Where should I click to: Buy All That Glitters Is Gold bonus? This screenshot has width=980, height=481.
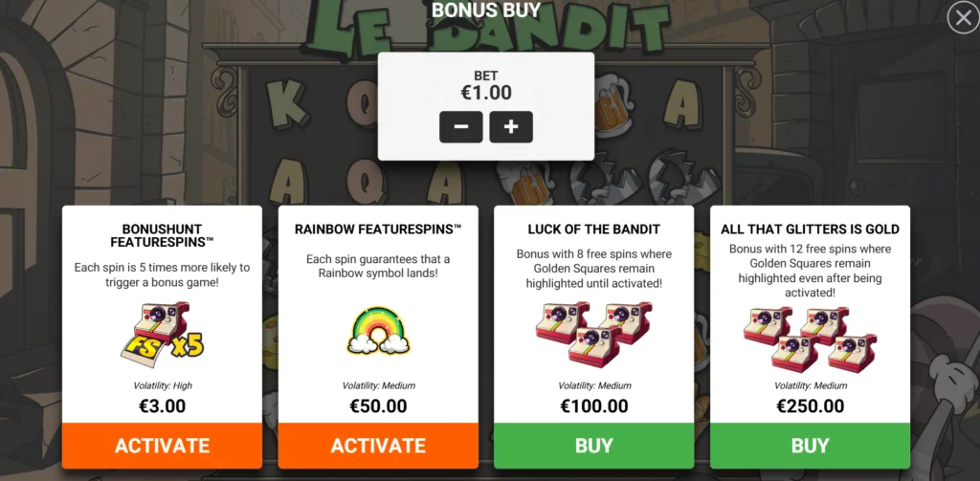810,446
